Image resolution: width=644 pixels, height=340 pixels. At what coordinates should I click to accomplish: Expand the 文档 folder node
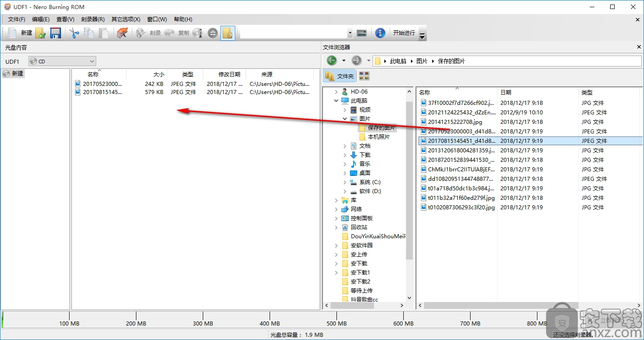(x=345, y=146)
